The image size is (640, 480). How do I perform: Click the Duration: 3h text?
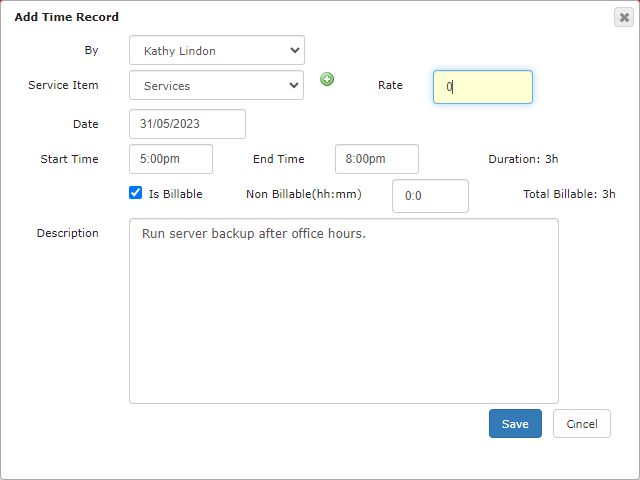tap(523, 159)
